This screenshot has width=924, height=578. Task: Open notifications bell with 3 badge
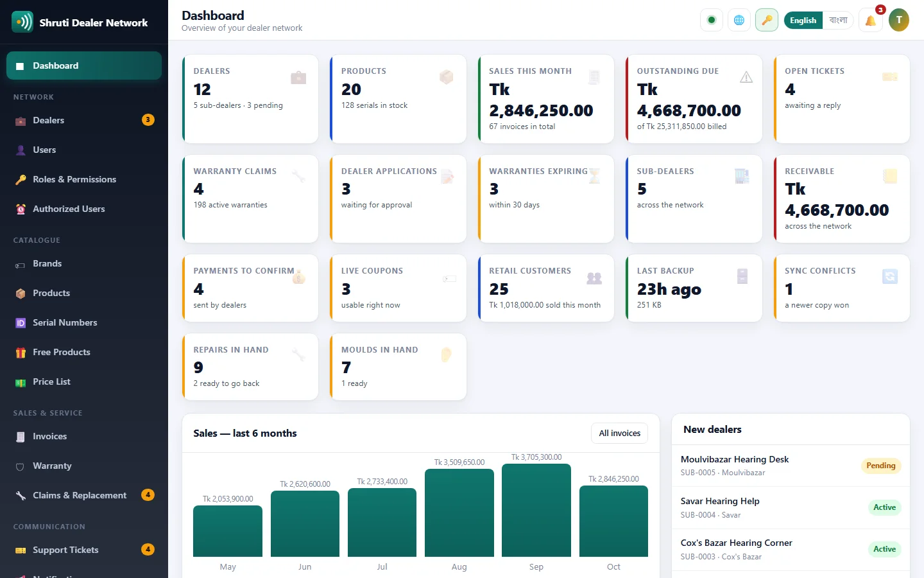pos(871,20)
